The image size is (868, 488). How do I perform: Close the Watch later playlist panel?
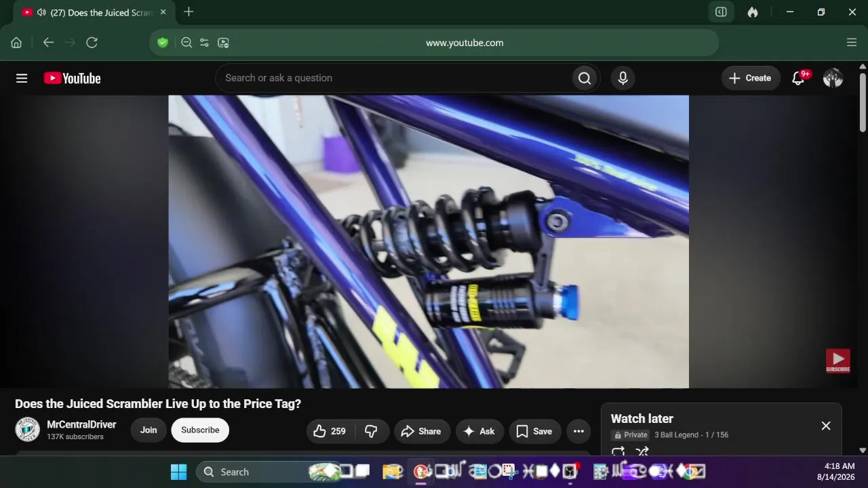click(826, 426)
